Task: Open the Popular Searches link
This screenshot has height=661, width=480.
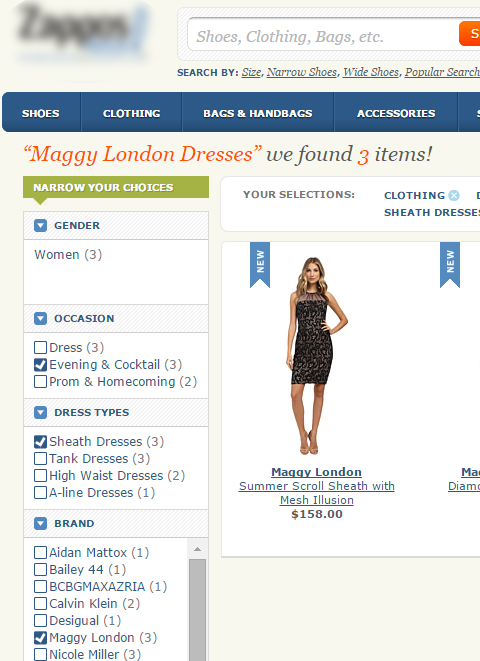Action: [x=442, y=73]
